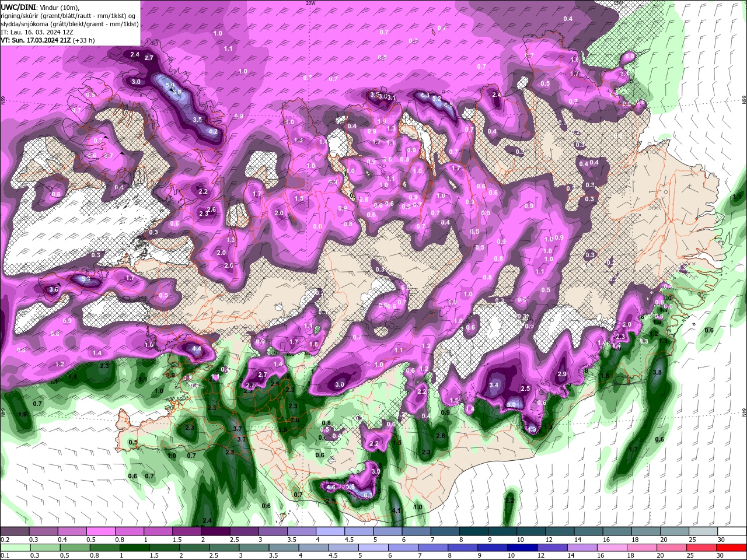Click the white snow scale swatch after 30
Image resolution: width=747 pixels, height=560 pixels.
pos(732,531)
